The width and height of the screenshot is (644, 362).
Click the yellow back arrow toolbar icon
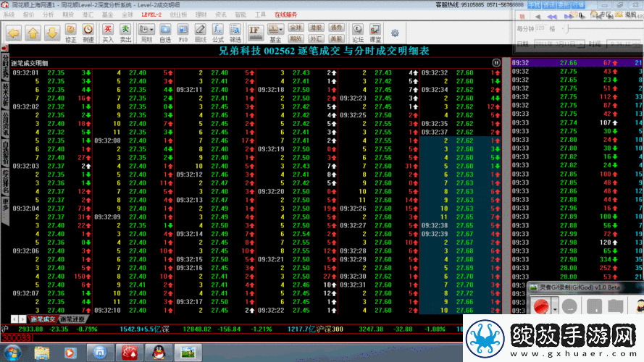coord(14,33)
